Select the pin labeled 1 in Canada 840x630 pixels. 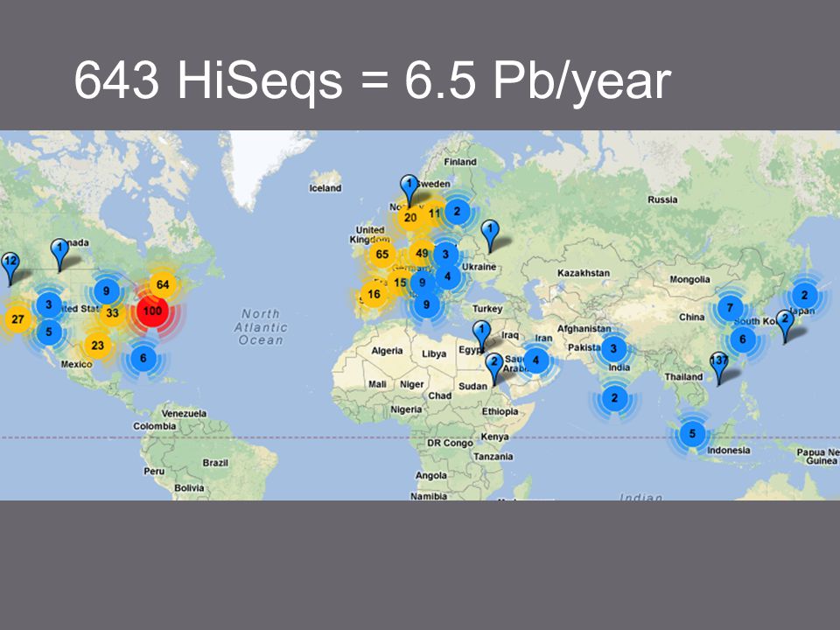coord(59,255)
